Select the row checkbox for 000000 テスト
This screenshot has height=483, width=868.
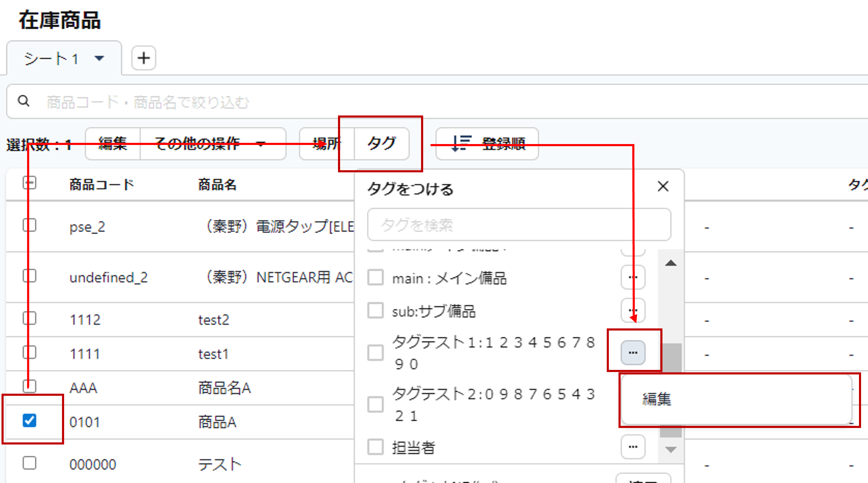pos(30,463)
